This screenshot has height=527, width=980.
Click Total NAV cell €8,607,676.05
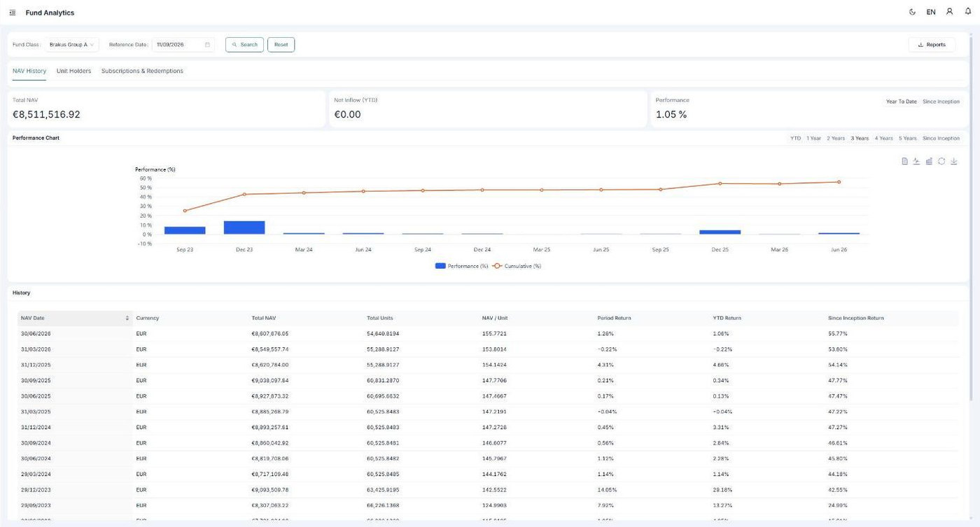270,334
